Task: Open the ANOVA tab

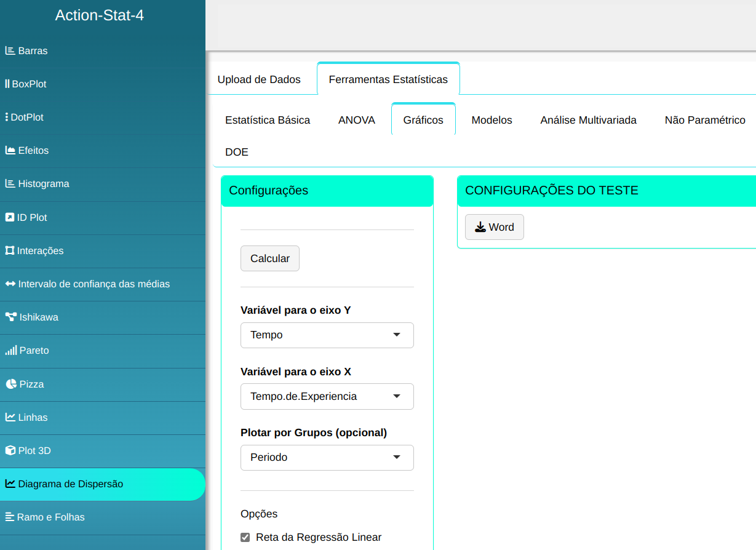Action: pyautogui.click(x=357, y=121)
